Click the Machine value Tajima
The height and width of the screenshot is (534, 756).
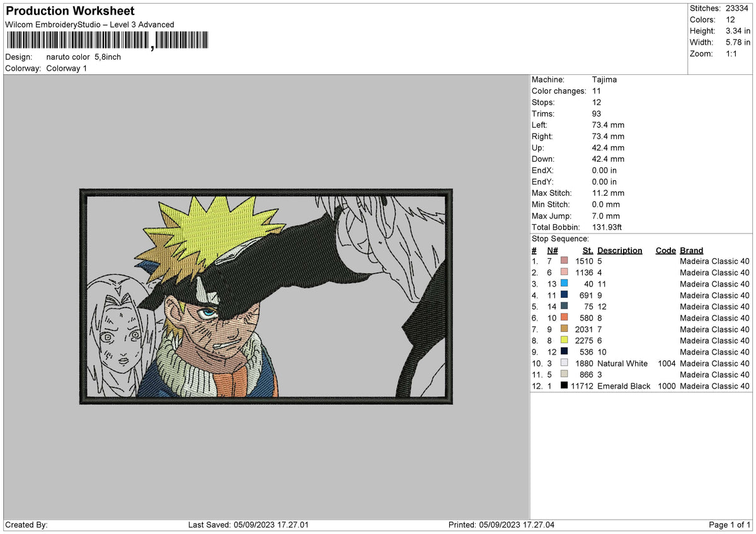click(x=605, y=79)
